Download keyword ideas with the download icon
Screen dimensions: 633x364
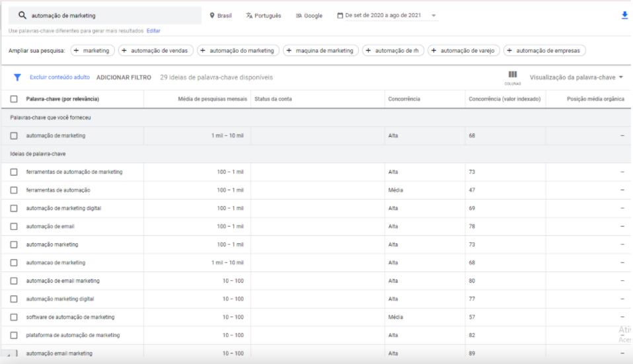pyautogui.click(x=624, y=15)
